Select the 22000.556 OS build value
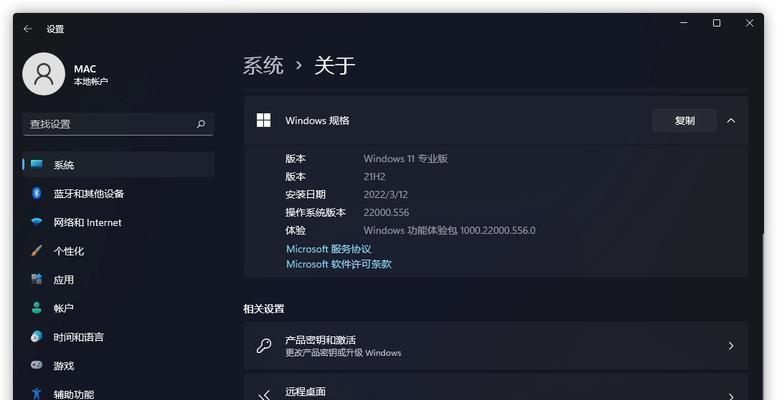 386,212
